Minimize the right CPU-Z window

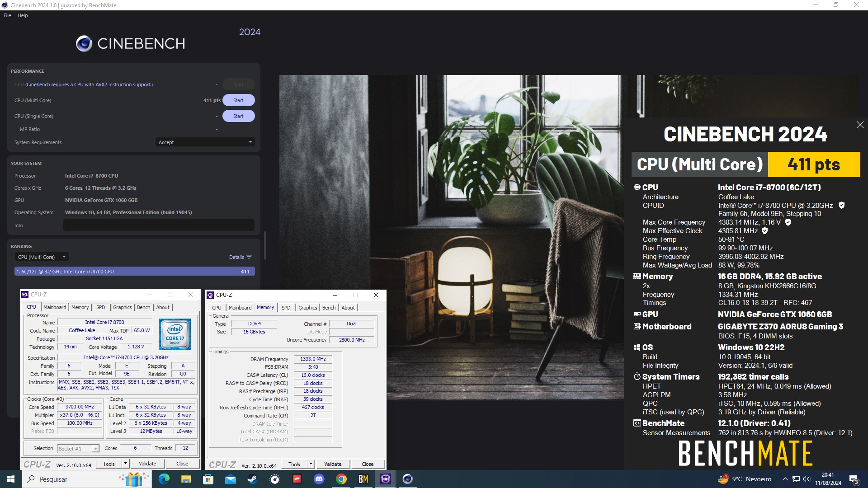pyautogui.click(x=335, y=295)
